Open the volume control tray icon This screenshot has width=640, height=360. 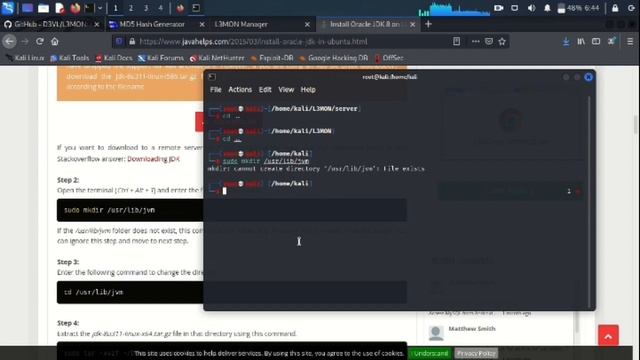click(x=531, y=8)
